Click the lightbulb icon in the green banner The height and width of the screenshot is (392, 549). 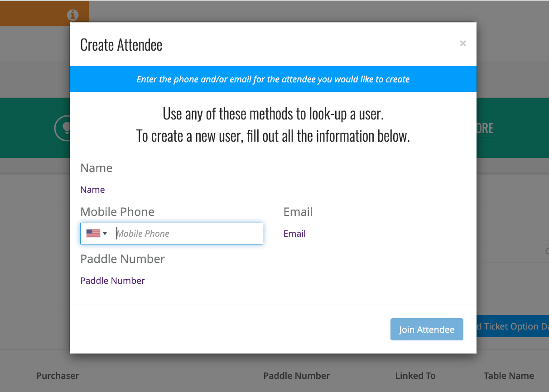pyautogui.click(x=62, y=128)
